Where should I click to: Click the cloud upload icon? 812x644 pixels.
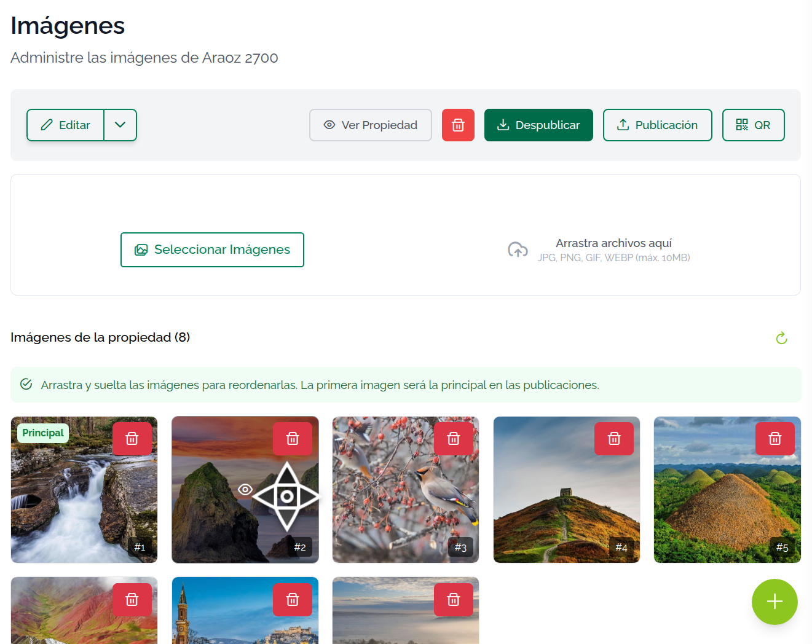point(518,249)
